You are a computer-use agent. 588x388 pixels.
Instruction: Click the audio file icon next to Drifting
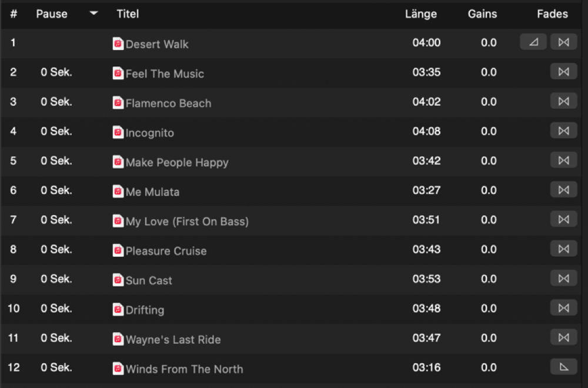[118, 309]
